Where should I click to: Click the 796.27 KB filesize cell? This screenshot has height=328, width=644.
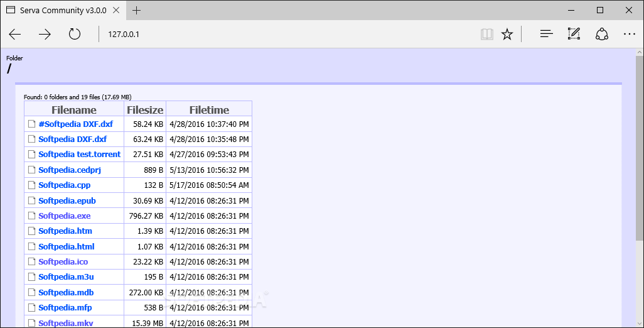coord(146,216)
